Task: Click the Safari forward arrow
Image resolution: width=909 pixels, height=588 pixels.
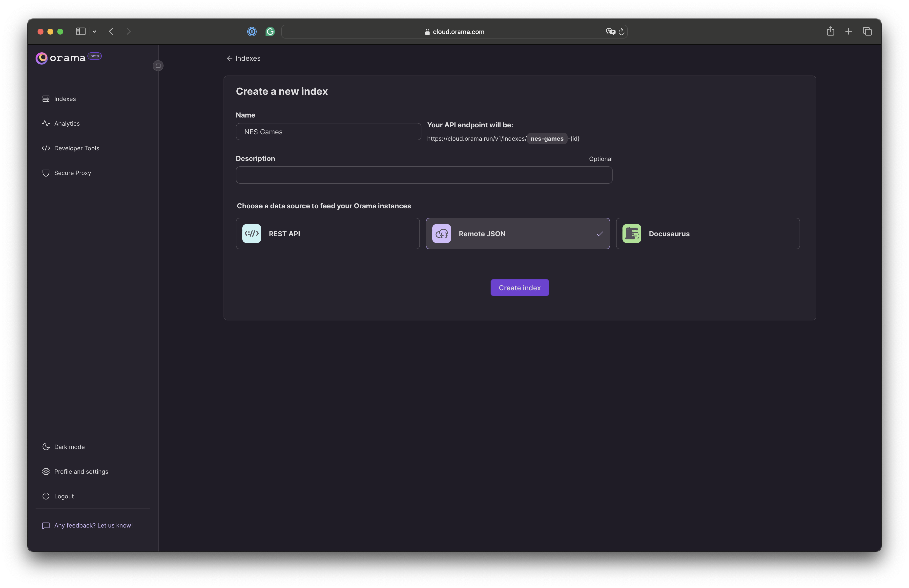Action: click(128, 31)
